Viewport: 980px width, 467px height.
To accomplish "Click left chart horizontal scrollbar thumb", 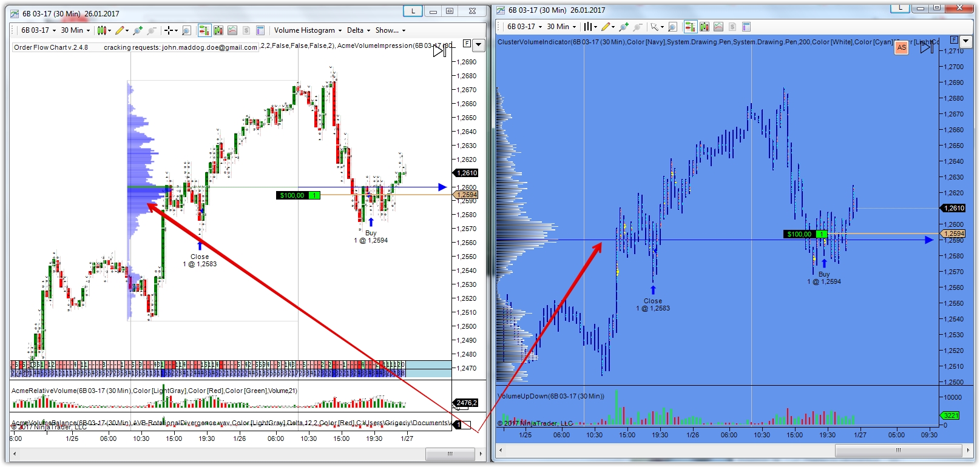I will pyautogui.click(x=450, y=454).
